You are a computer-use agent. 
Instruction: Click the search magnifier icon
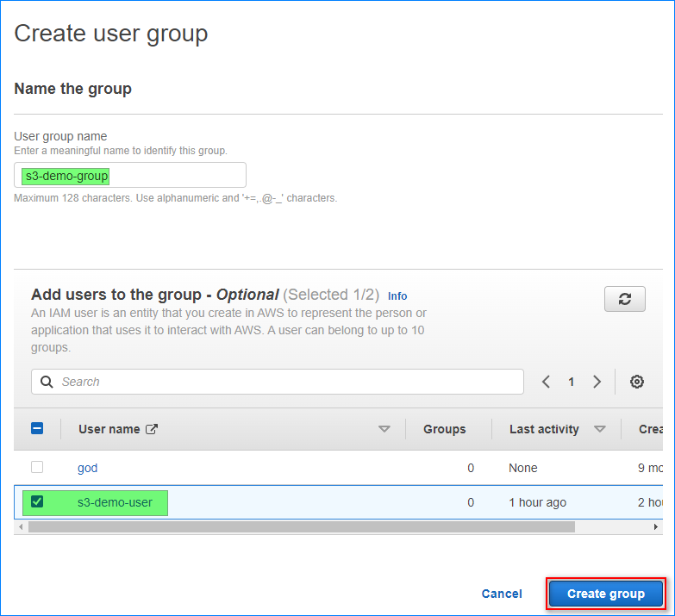click(46, 382)
